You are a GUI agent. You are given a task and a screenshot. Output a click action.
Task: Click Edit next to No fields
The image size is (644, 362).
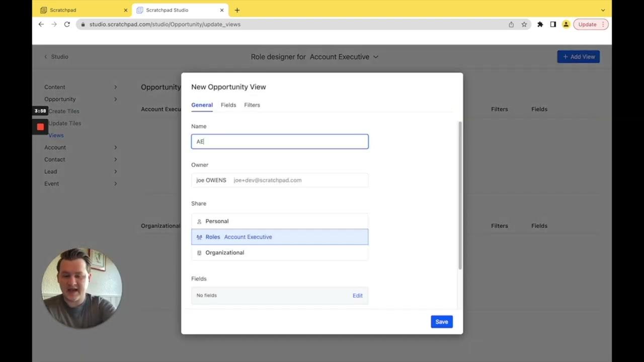(358, 296)
